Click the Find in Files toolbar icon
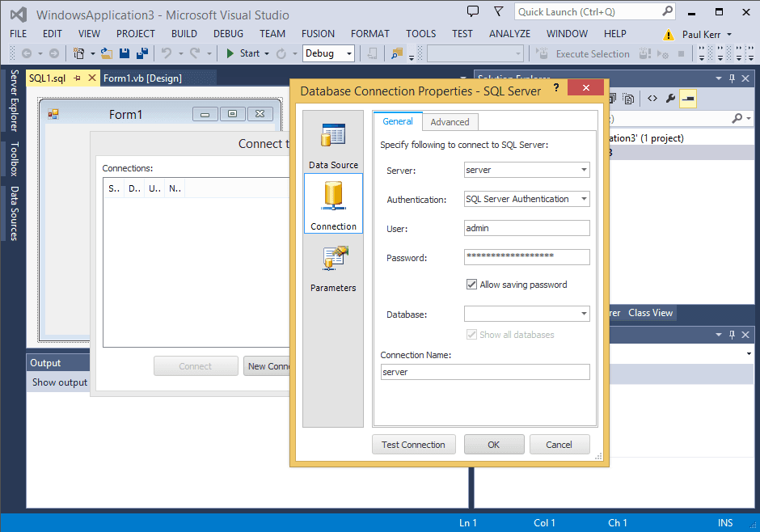This screenshot has width=760, height=532. (x=397, y=53)
